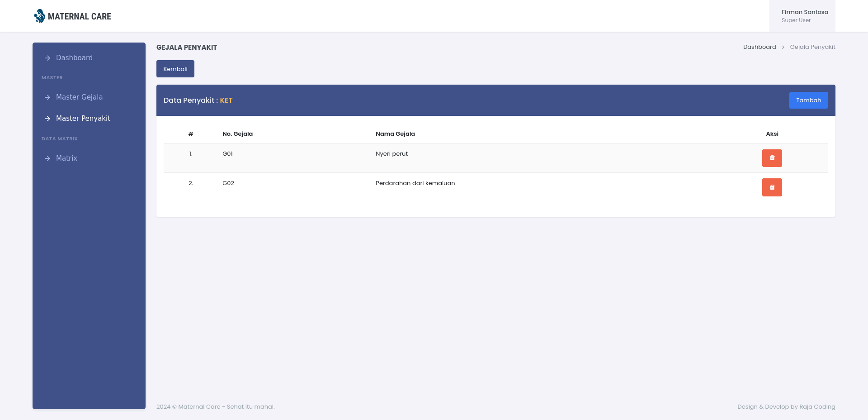Open the Firman Santosa user profile
This screenshot has width=868, height=420.
[x=802, y=16]
